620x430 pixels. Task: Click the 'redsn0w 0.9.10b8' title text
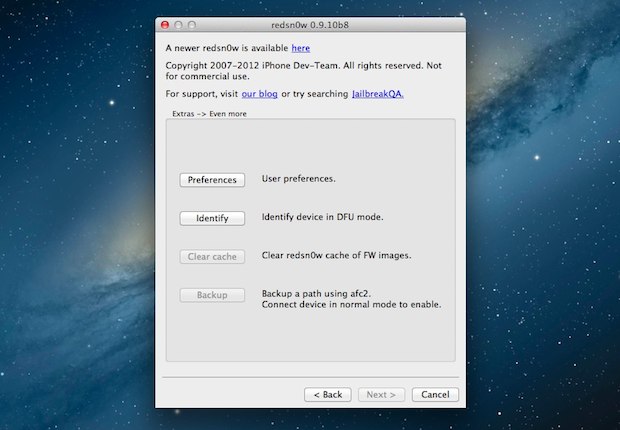pos(310,25)
